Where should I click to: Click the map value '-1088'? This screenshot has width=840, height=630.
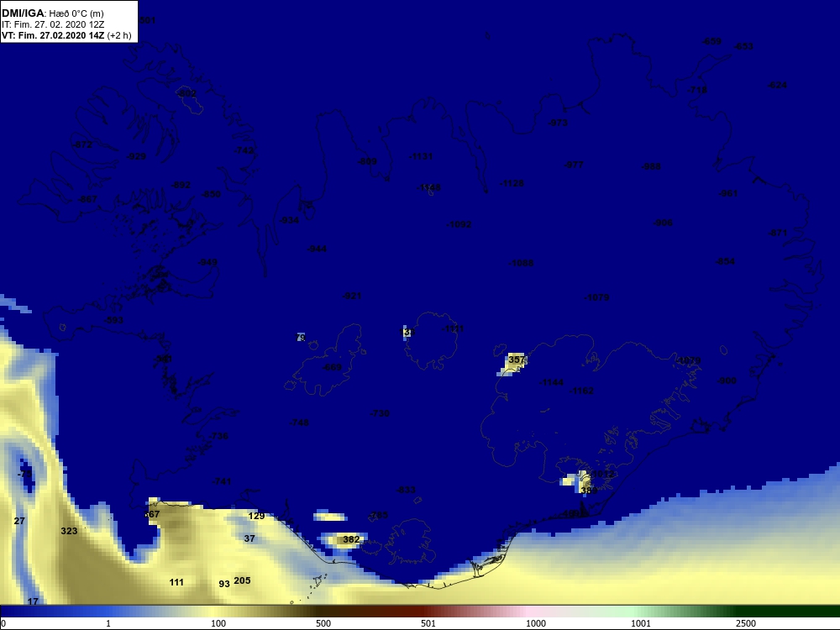(x=521, y=263)
